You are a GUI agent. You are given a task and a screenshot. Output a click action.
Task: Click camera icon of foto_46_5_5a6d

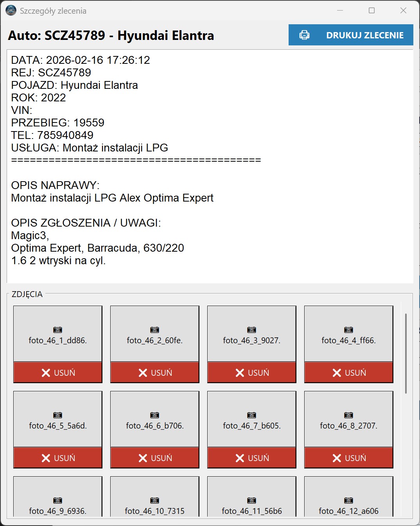pyautogui.click(x=57, y=415)
